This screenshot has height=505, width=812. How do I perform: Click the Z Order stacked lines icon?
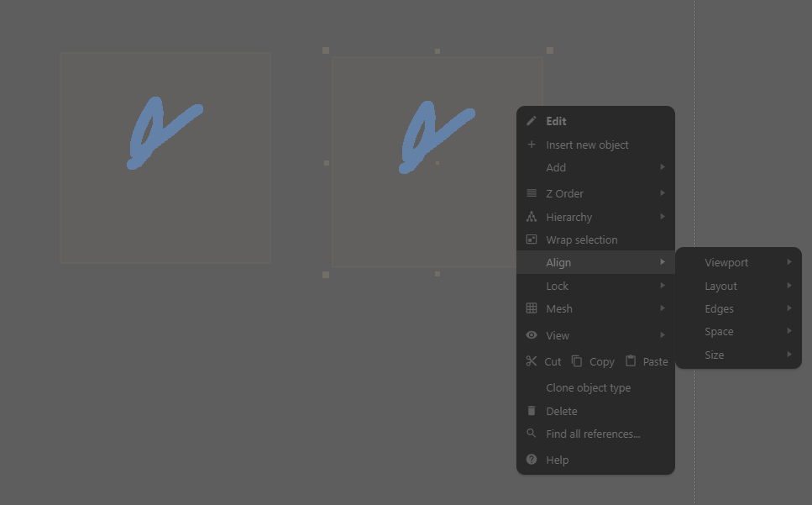(x=532, y=193)
